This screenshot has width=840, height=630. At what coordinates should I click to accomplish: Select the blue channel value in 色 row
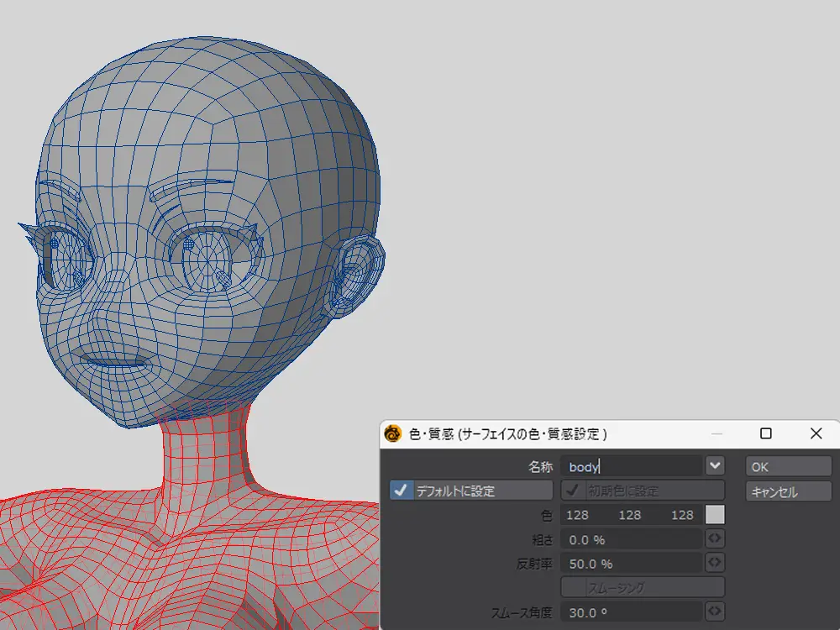[x=682, y=515]
